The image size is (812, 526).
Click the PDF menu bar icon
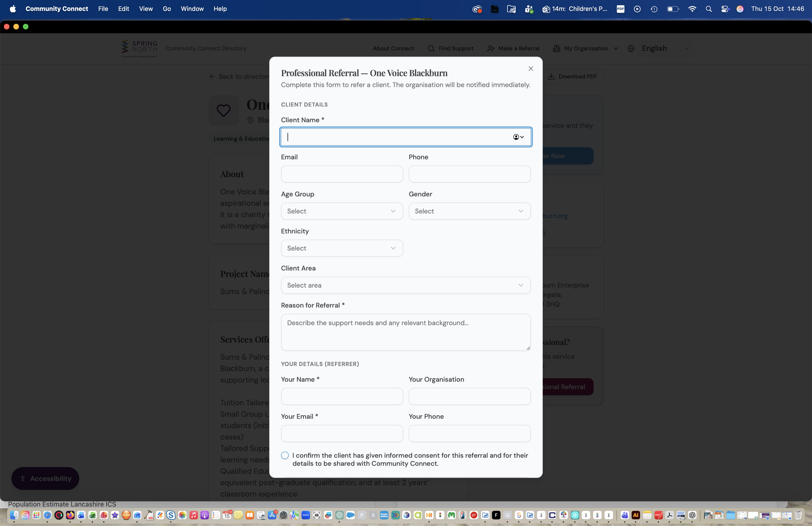(620, 9)
